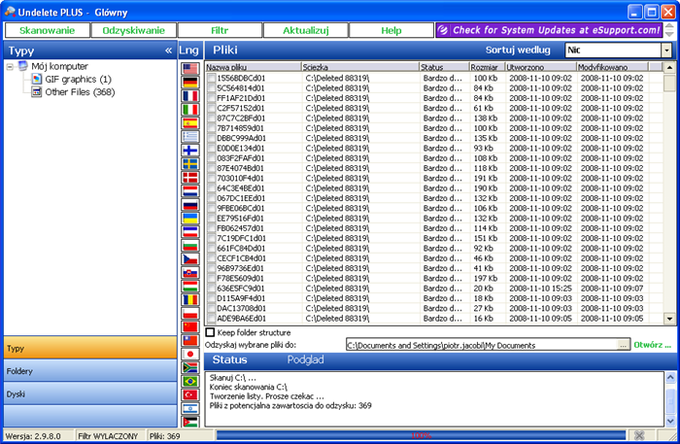Open the Filtr menu
Viewport: 680px width, 444px height.
(x=219, y=30)
